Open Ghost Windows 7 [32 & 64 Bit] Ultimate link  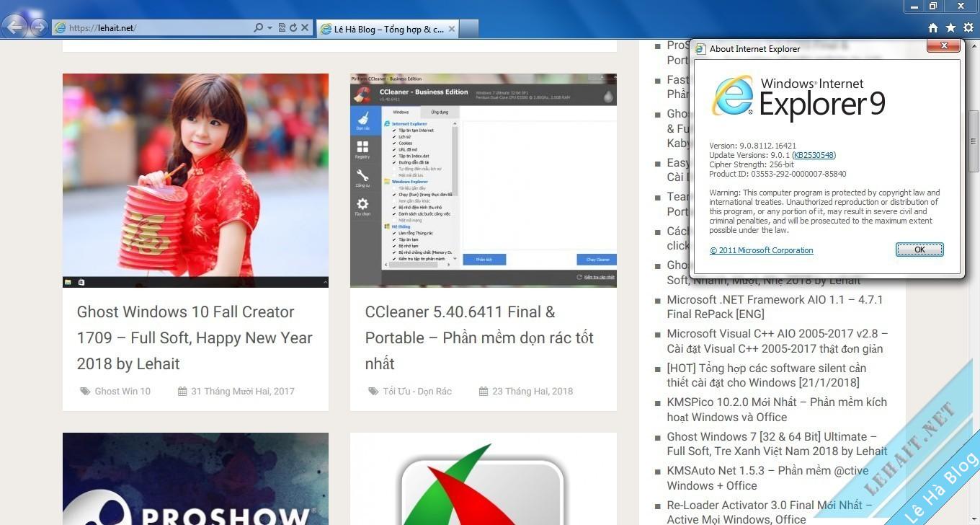tap(777, 444)
